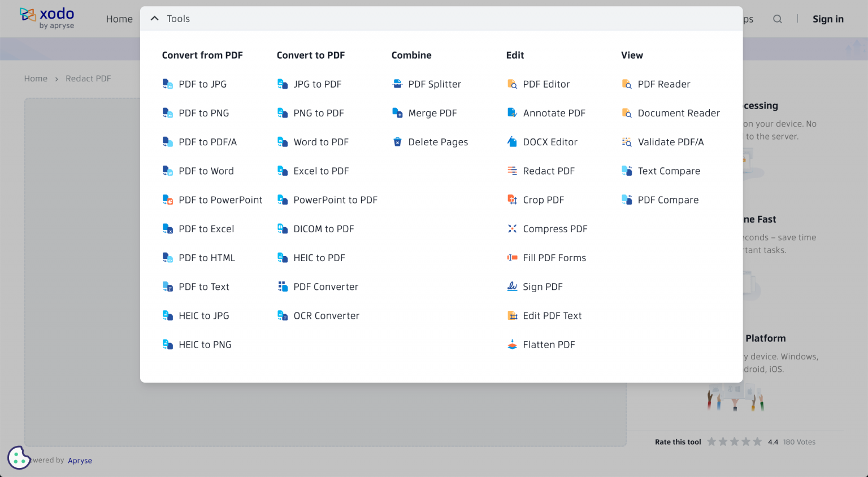
Task: Click the Validate PDF/A icon
Action: (627, 142)
